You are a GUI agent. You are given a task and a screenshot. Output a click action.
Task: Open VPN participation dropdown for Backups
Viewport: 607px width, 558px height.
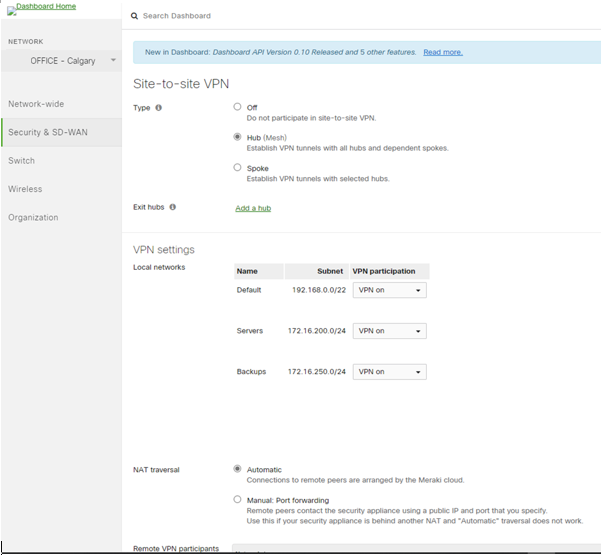pyautogui.click(x=389, y=372)
